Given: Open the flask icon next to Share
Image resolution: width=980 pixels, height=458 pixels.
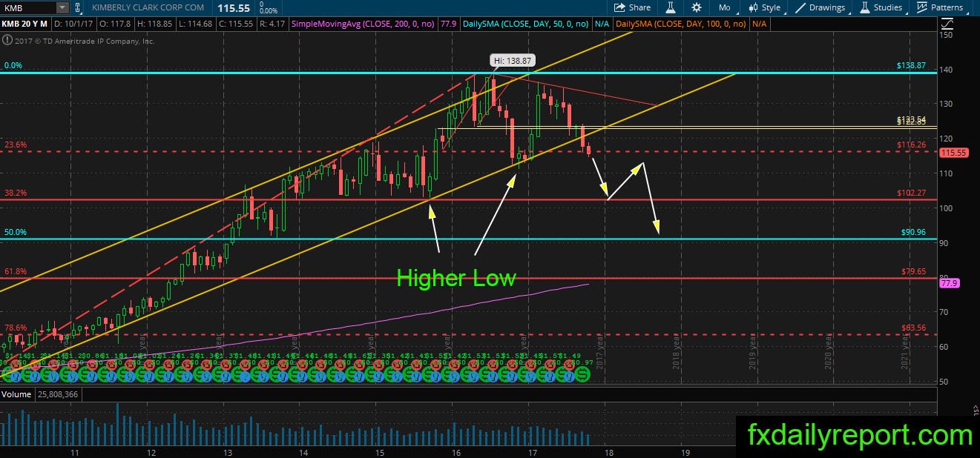Looking at the screenshot, I should [x=669, y=7].
